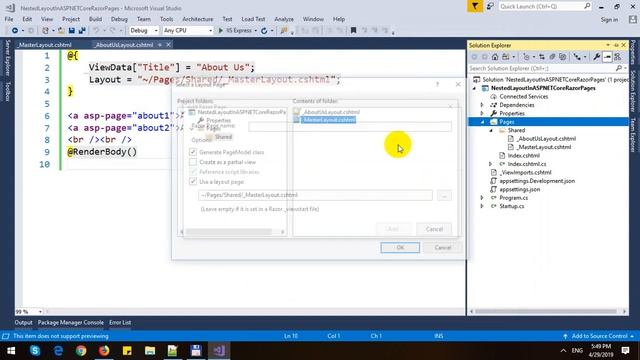Image resolution: width=640 pixels, height=360 pixels.
Task: Click the Solution Explorer Properties wrench icon
Action: pos(596,57)
